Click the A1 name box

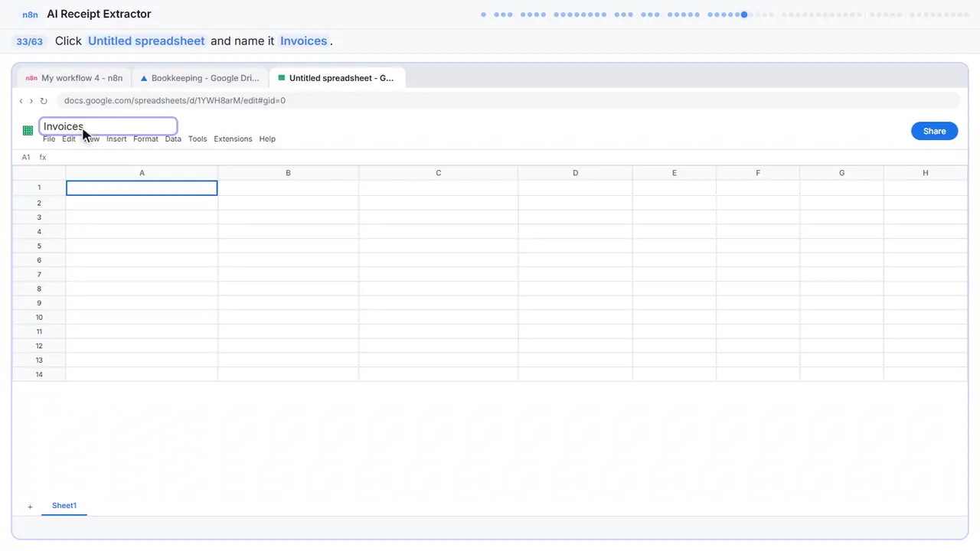(26, 158)
